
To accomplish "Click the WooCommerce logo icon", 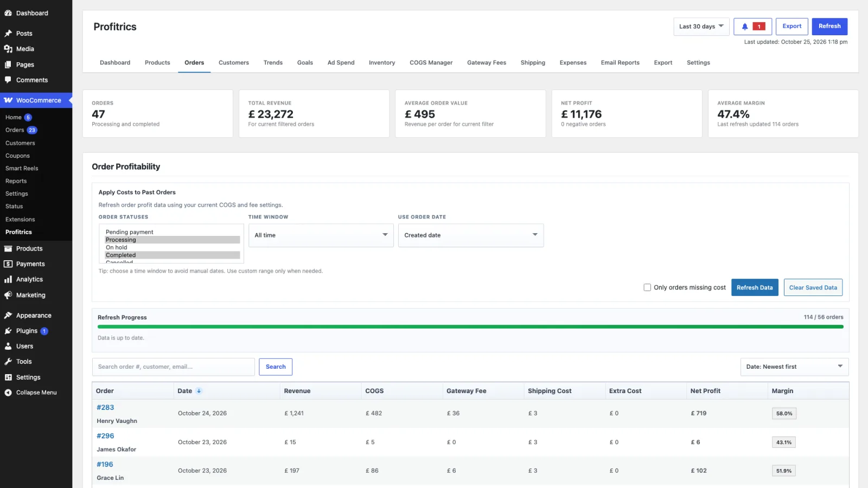I will (x=8, y=100).
